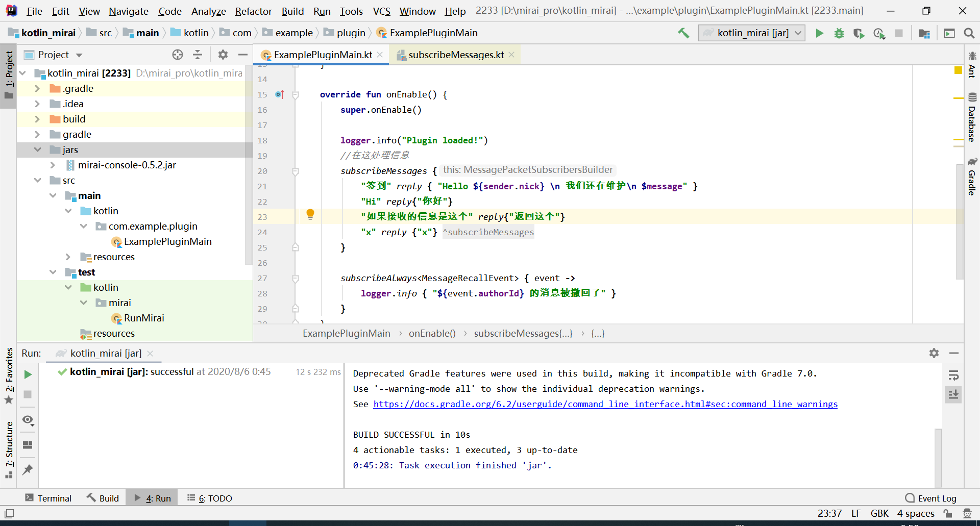Expand mirai-console-0.5.2.jar
This screenshot has height=526, width=980.
(x=53, y=165)
